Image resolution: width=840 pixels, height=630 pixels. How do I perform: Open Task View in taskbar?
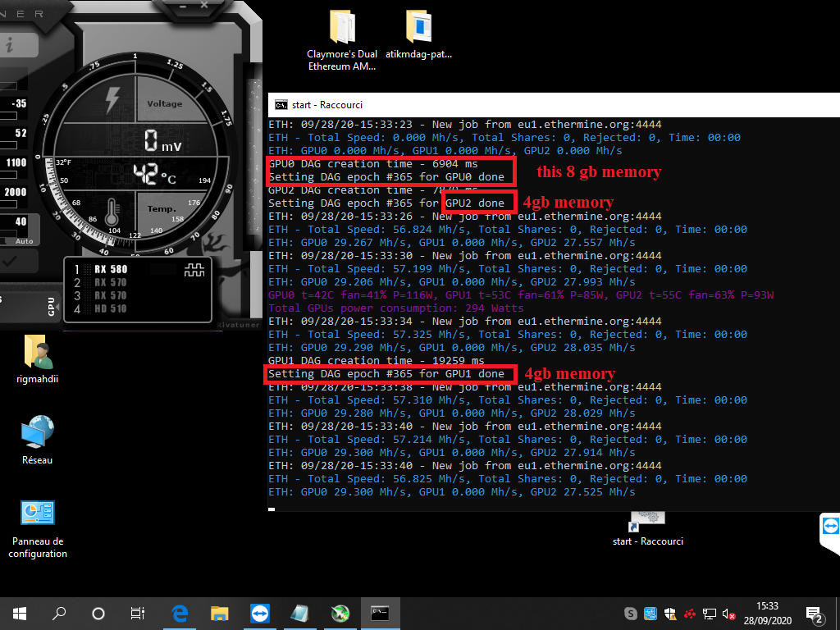click(x=138, y=614)
